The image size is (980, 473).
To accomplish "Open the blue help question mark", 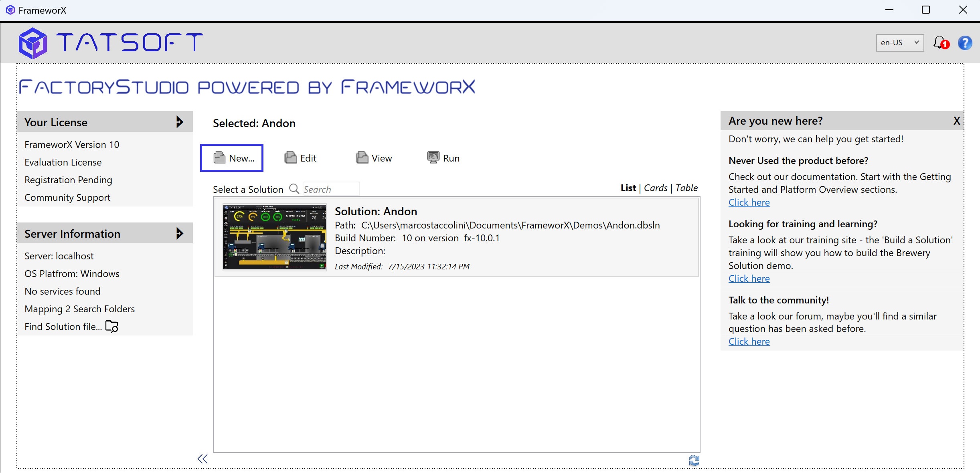I will click(x=965, y=42).
